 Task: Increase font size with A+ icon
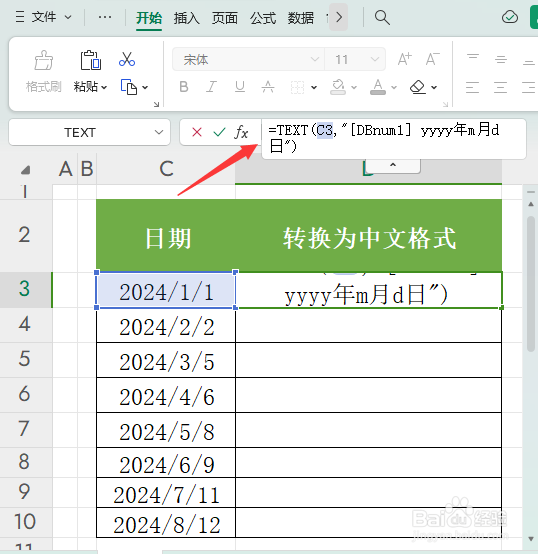click(x=404, y=59)
